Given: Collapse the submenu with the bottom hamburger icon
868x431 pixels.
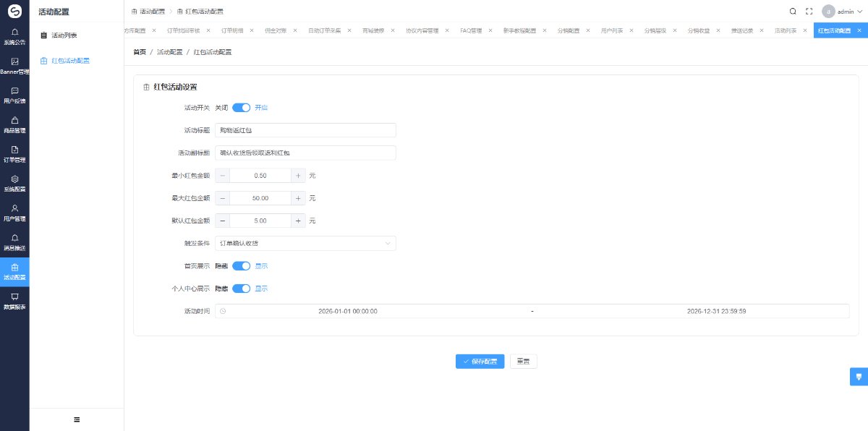Looking at the screenshot, I should click(x=77, y=419).
